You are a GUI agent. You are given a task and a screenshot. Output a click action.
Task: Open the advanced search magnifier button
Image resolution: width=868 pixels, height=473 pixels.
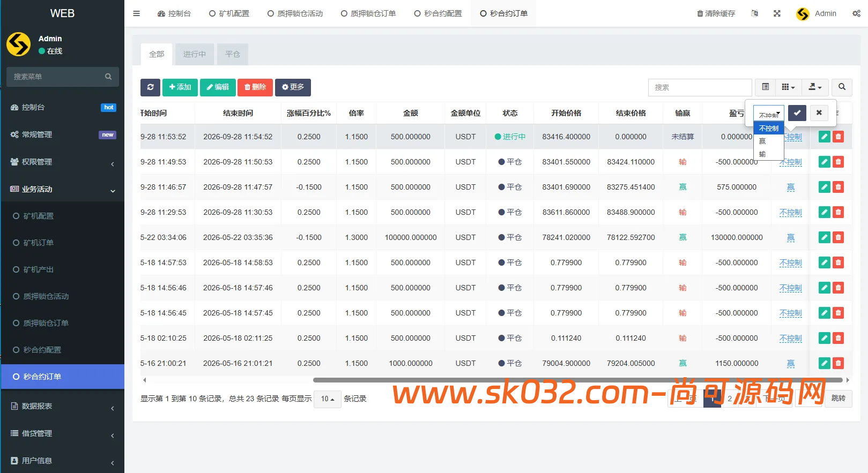tap(842, 87)
